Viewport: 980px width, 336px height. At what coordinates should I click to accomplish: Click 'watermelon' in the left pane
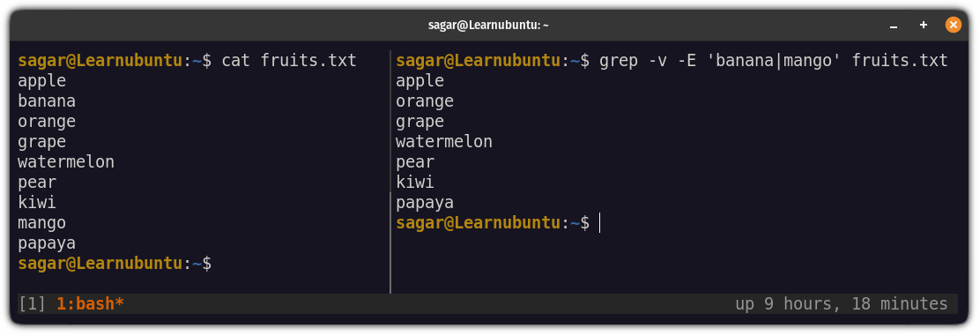66,162
